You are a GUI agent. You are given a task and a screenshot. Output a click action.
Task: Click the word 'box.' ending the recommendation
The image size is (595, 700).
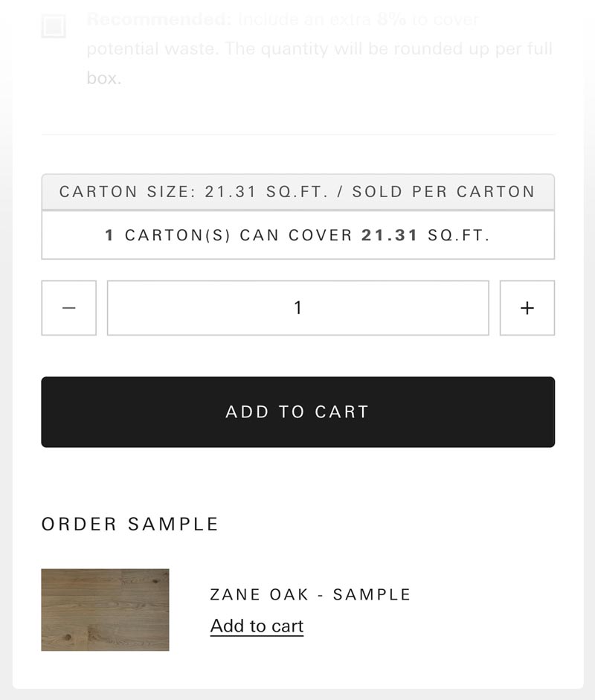tap(103, 78)
